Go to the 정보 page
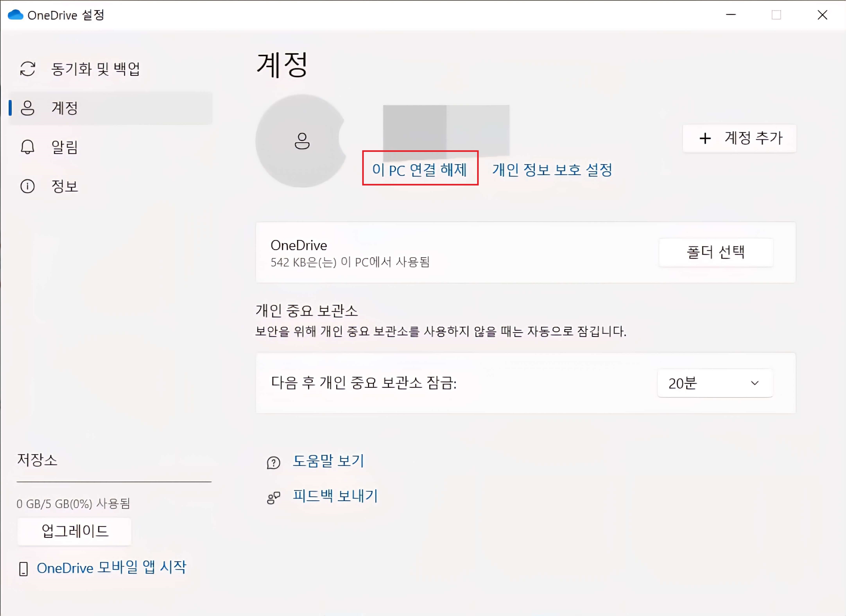The image size is (846, 616). coord(65,186)
